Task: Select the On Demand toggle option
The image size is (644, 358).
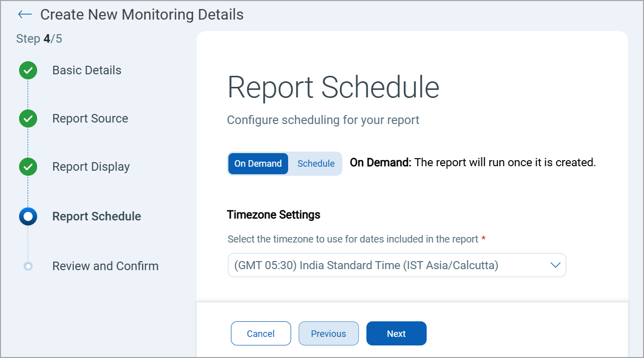Action: (258, 164)
